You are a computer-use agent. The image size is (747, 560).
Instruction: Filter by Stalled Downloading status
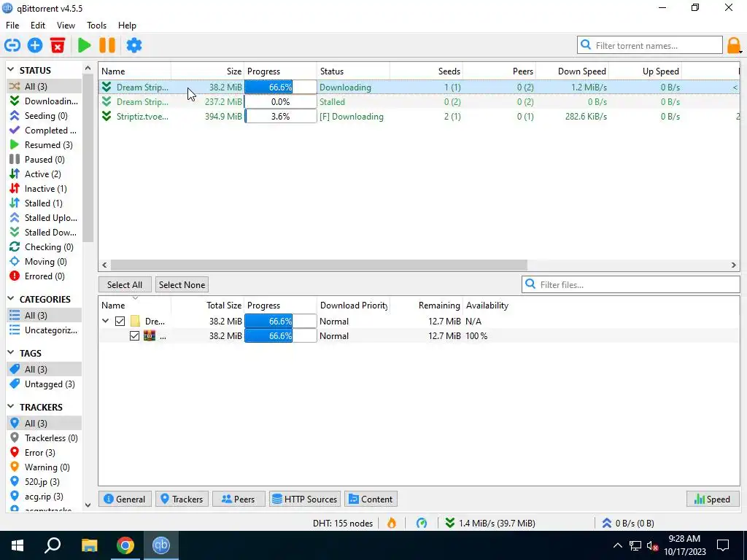[x=44, y=233]
